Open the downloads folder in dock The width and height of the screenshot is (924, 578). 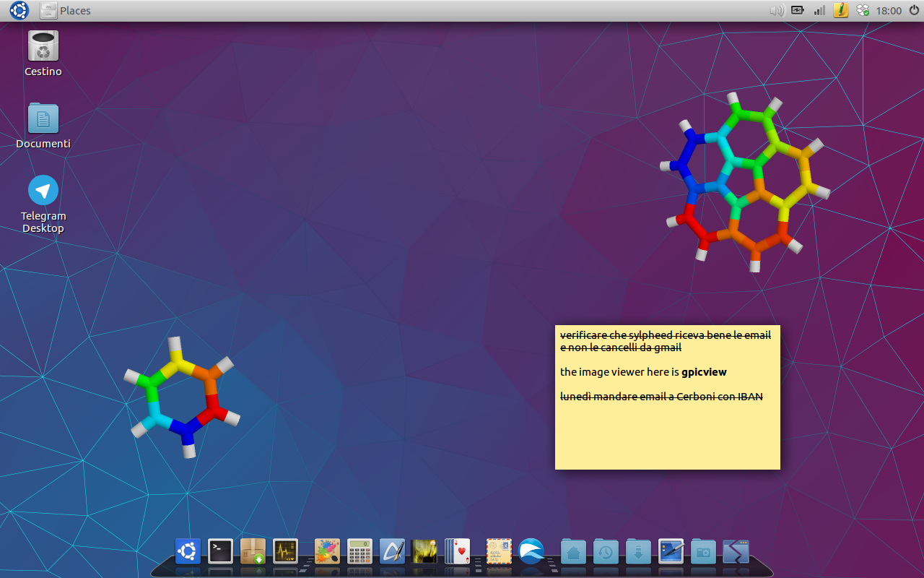[638, 551]
